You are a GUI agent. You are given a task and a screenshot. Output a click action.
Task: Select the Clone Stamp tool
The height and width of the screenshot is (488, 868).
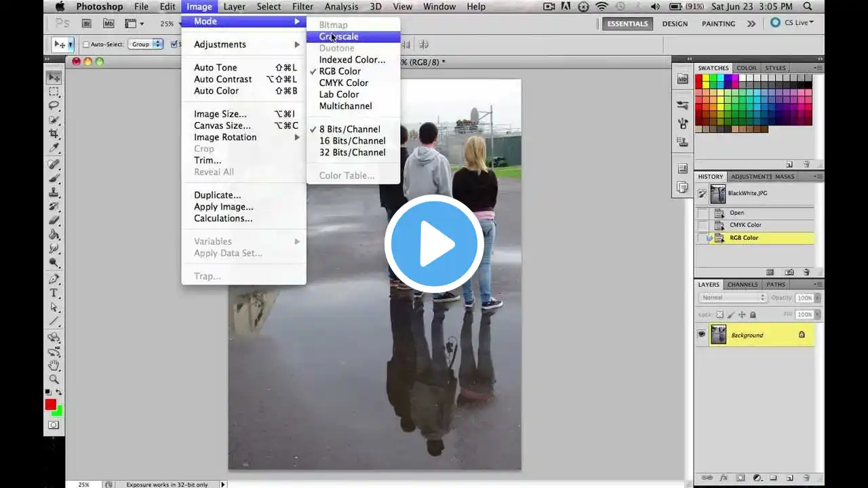(54, 192)
